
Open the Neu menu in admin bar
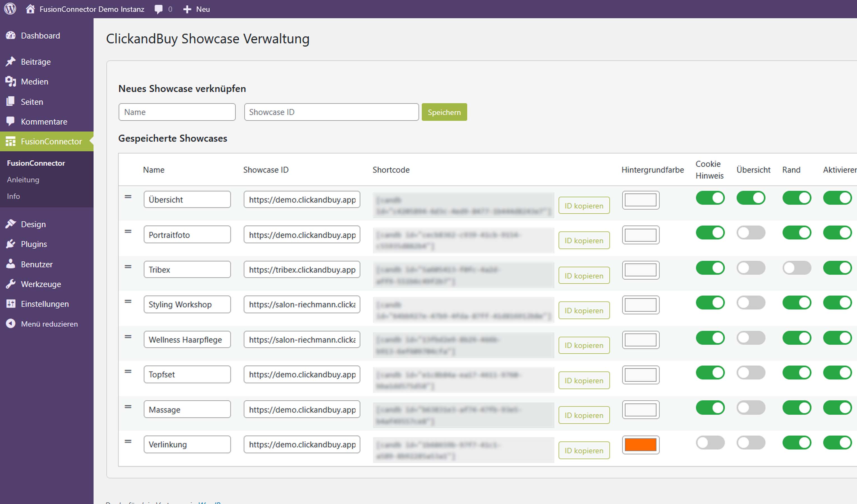(x=197, y=9)
